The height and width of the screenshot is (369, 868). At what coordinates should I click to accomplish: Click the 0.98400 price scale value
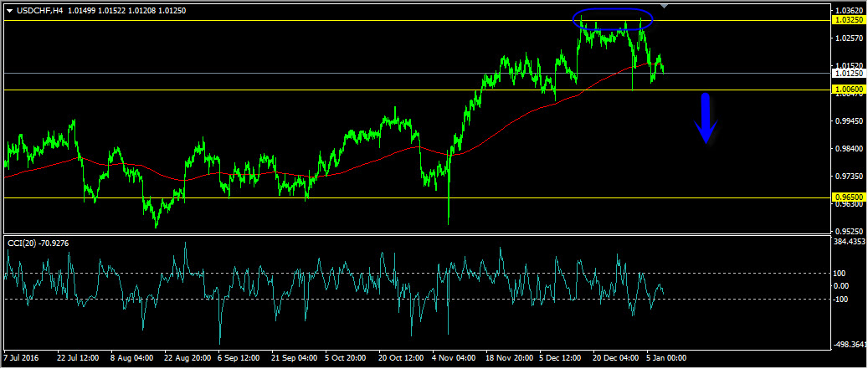click(x=849, y=149)
